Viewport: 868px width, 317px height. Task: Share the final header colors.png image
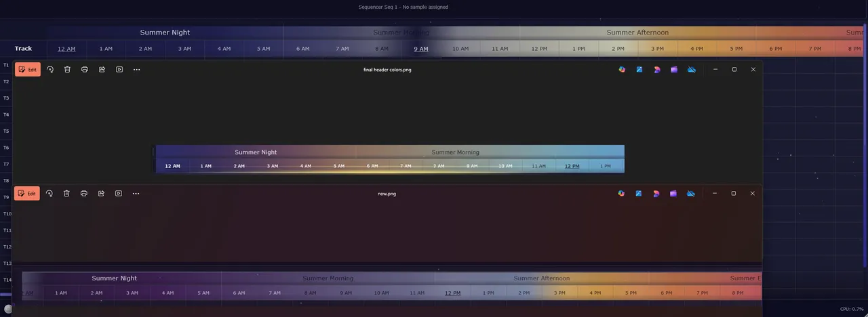[x=102, y=69]
